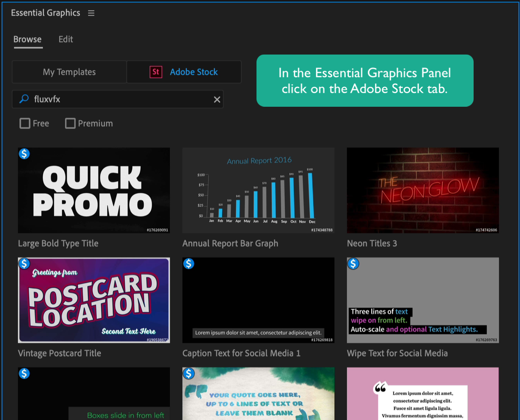Enable the Free filter checkbox

[25, 124]
